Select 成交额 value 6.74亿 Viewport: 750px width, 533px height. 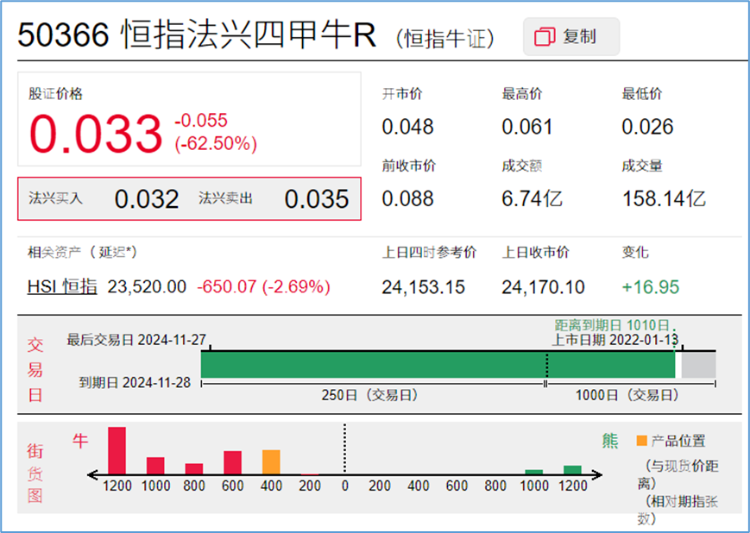tap(532, 199)
